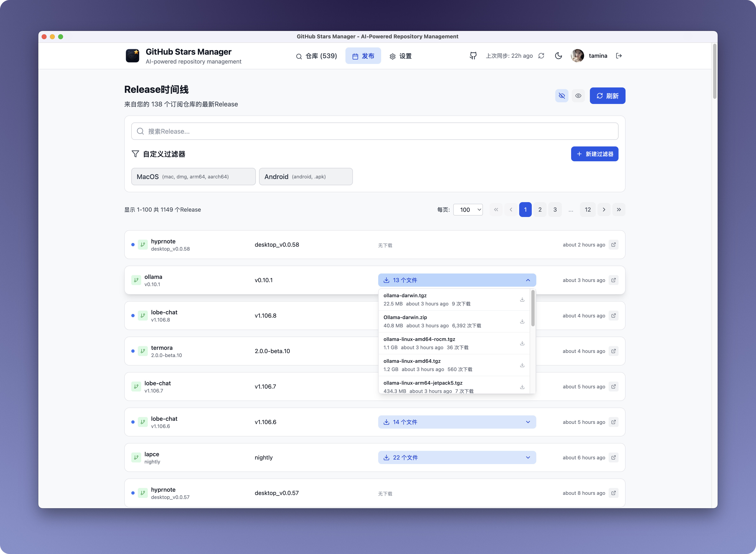This screenshot has height=554, width=756.
Task: Switch to the 仓库 (539) tab
Action: coord(316,56)
